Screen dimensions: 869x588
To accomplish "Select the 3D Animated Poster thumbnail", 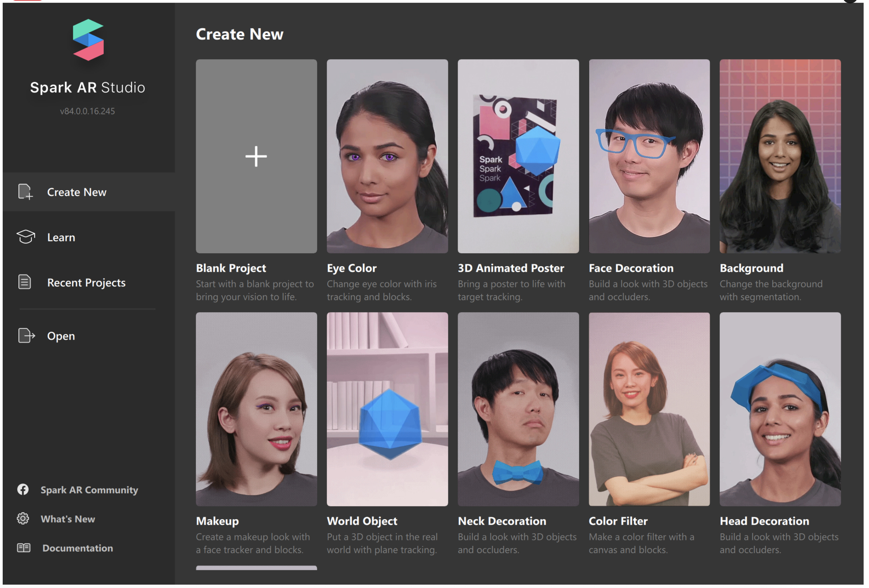I will pyautogui.click(x=518, y=156).
